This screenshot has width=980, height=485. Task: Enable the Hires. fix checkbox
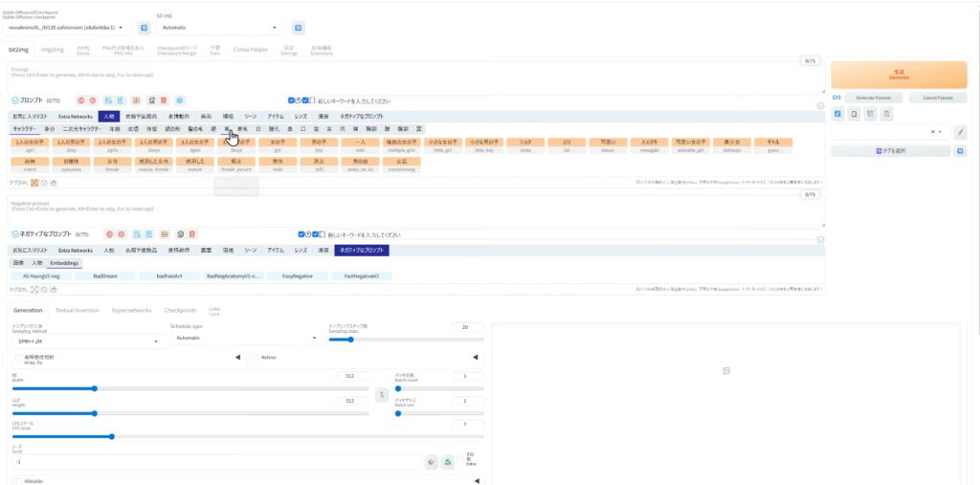click(x=18, y=358)
